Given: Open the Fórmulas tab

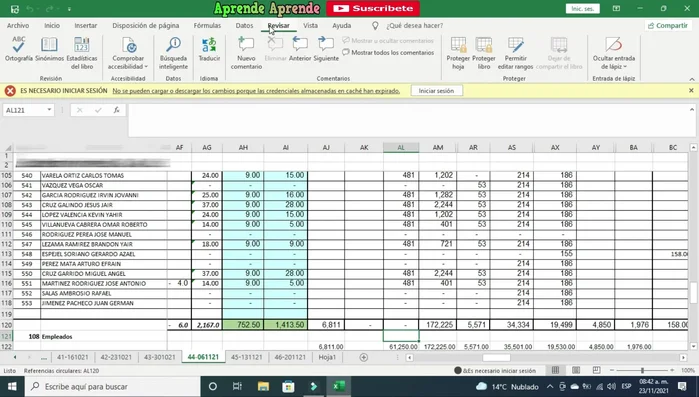Looking at the screenshot, I should coord(207,26).
